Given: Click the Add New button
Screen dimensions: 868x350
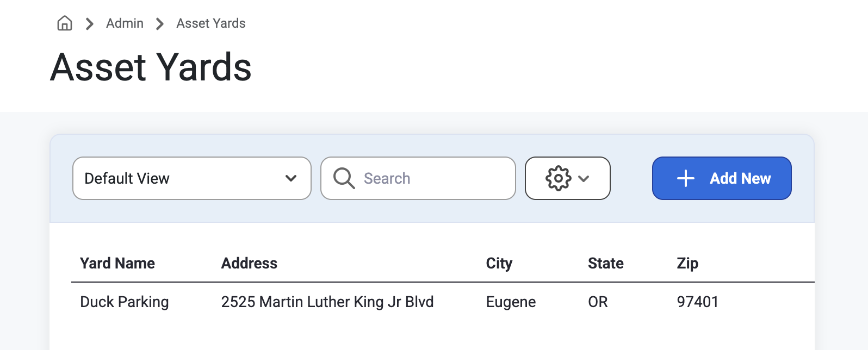Looking at the screenshot, I should [x=722, y=178].
